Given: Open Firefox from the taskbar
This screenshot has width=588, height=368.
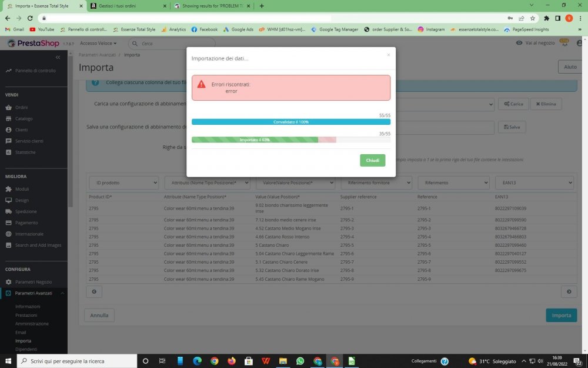Looking at the screenshot, I should click(x=231, y=362).
